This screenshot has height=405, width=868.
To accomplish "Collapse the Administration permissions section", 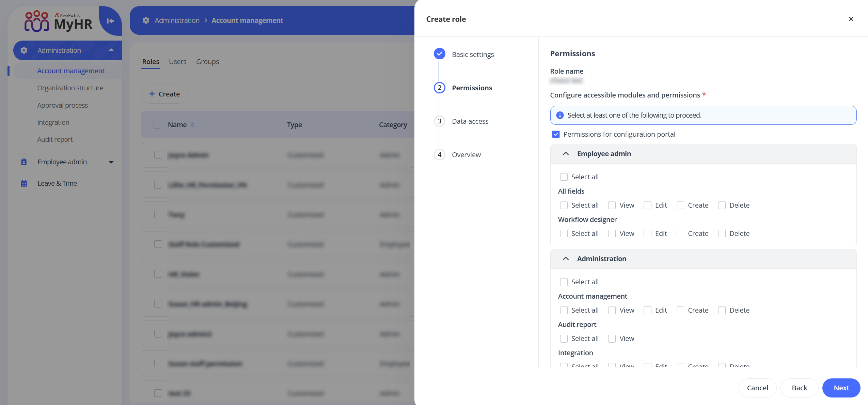I will pyautogui.click(x=566, y=259).
